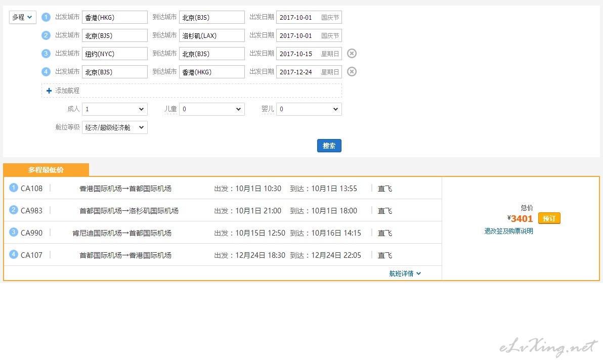Image resolution: width=603 pixels, height=364 pixels.
Task: Open the 成人 passenger count dropdown
Action: tap(115, 109)
